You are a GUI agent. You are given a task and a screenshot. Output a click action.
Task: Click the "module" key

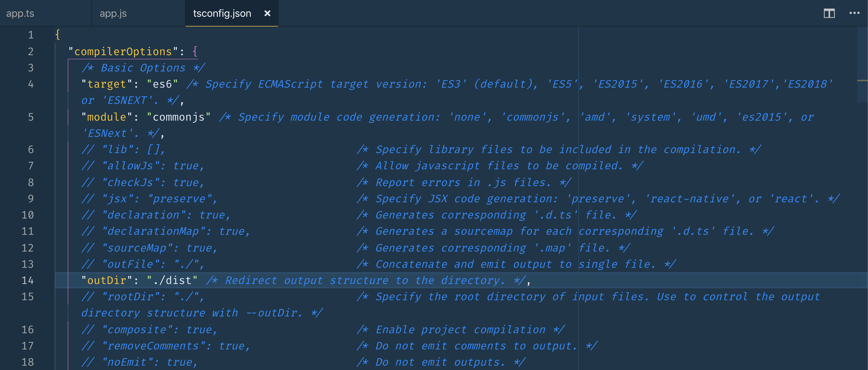(x=107, y=117)
